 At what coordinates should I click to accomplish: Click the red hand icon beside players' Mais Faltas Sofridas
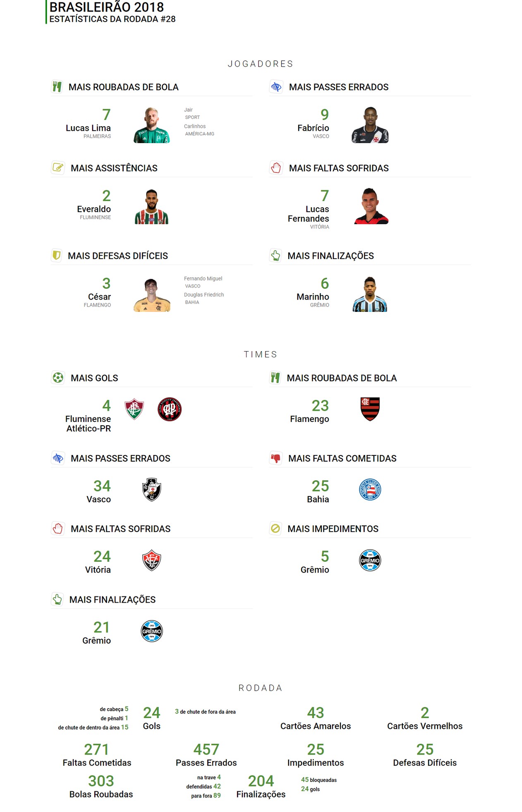pyautogui.click(x=276, y=168)
